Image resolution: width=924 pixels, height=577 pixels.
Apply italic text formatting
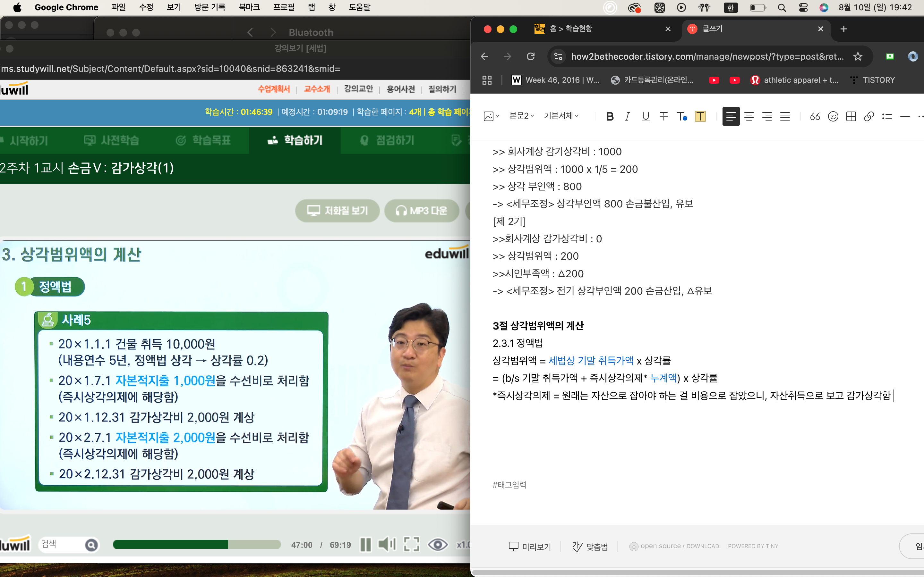[627, 116]
